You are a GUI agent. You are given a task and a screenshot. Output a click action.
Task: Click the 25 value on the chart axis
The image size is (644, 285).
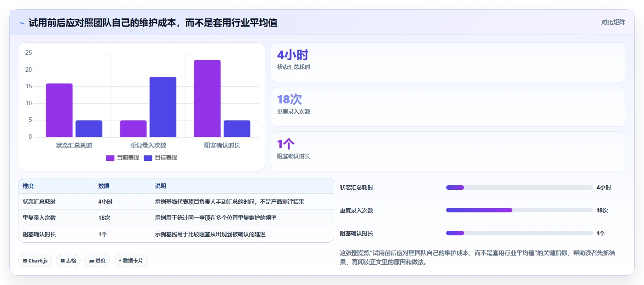point(29,53)
